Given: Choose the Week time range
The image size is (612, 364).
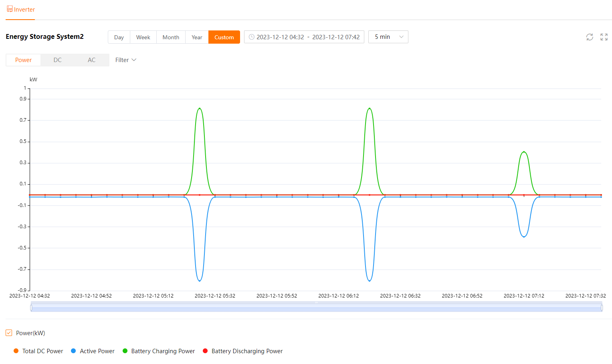Looking at the screenshot, I should coord(143,37).
